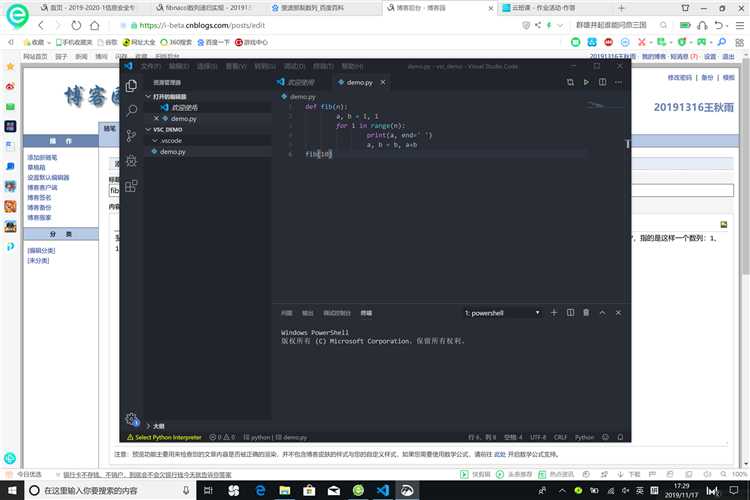Close the demo.py editor tab

click(x=383, y=82)
